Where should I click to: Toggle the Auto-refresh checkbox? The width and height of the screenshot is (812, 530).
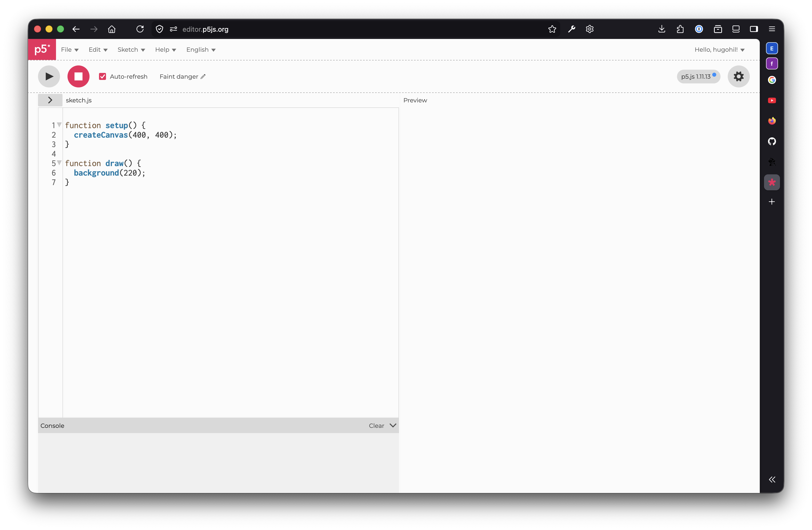coord(102,76)
